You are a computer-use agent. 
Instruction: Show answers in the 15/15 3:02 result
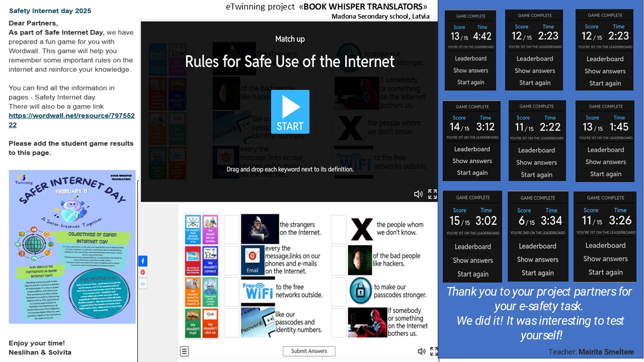[x=472, y=260]
